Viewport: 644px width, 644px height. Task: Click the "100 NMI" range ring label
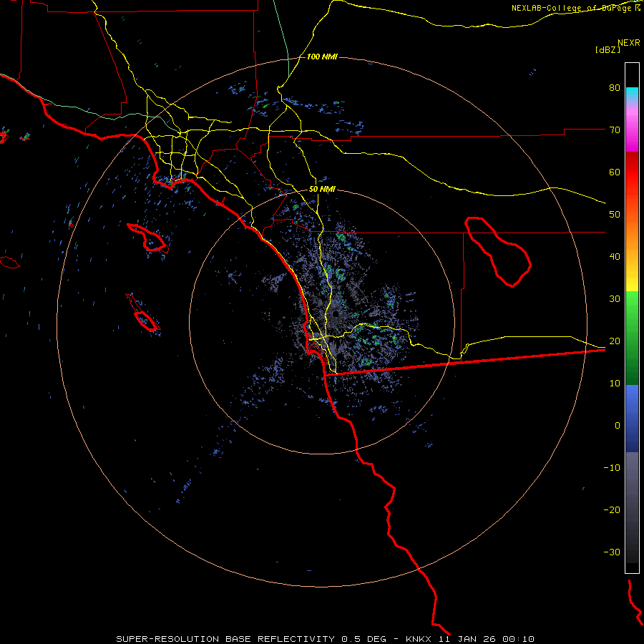point(322,57)
